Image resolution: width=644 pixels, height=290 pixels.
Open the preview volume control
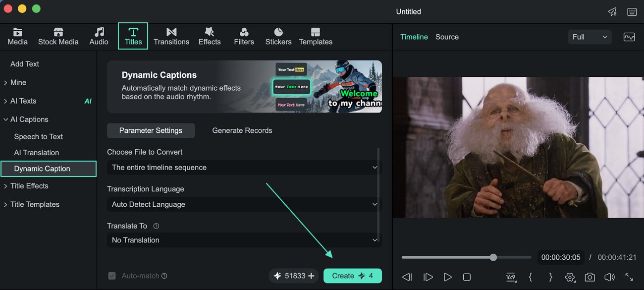(609, 277)
